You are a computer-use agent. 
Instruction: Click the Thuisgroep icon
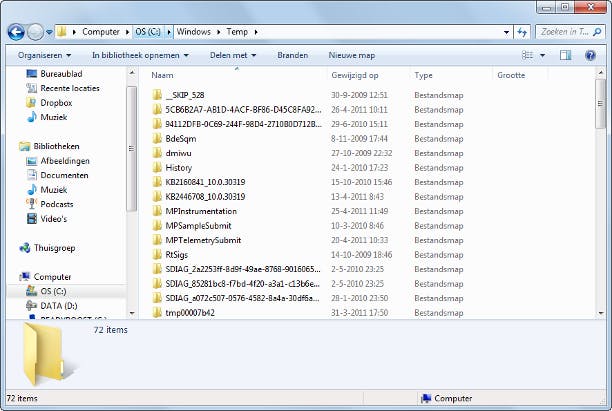[25, 248]
